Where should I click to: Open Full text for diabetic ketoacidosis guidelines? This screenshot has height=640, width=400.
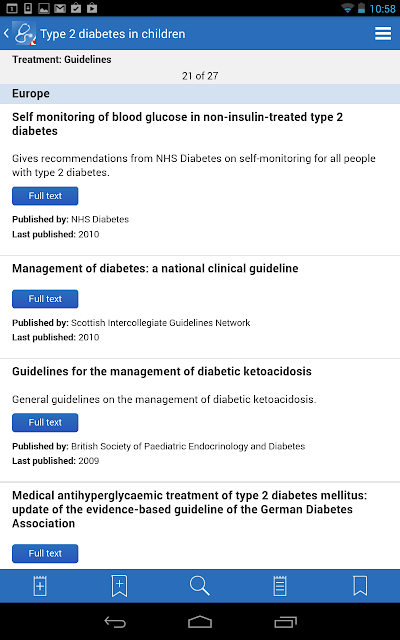coord(45,422)
